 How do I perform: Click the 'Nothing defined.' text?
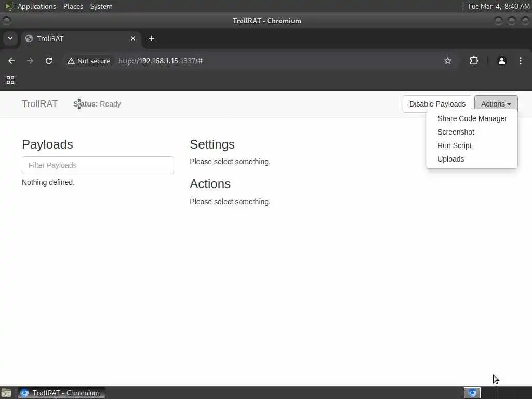click(x=48, y=182)
